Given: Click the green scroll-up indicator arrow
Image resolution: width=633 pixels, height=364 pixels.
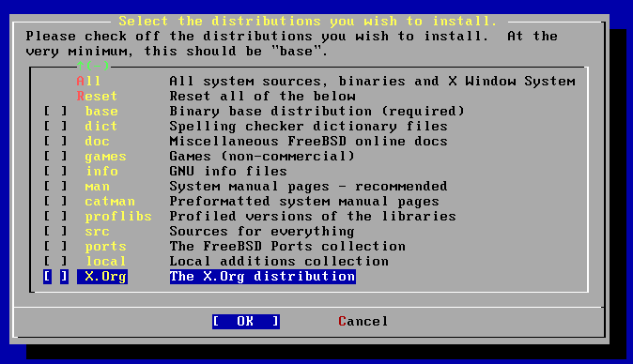Looking at the screenshot, I should (80, 66).
